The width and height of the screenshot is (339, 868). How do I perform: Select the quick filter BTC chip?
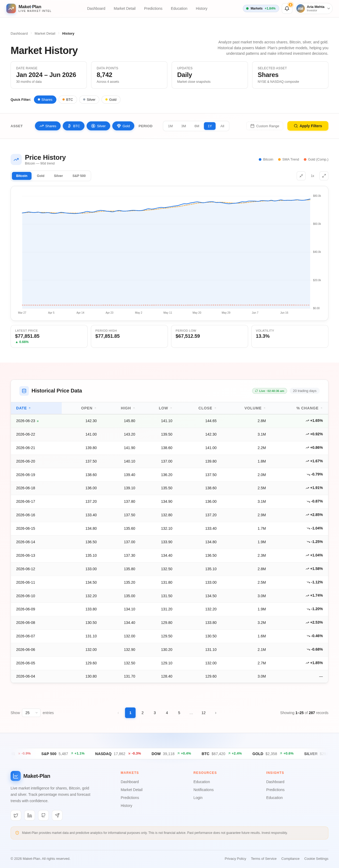click(x=68, y=100)
